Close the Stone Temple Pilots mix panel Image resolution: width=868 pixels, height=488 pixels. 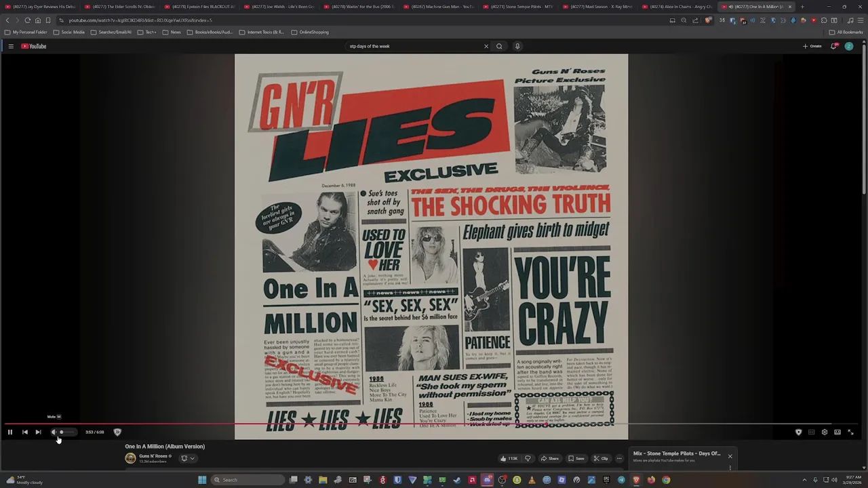pos(730,456)
